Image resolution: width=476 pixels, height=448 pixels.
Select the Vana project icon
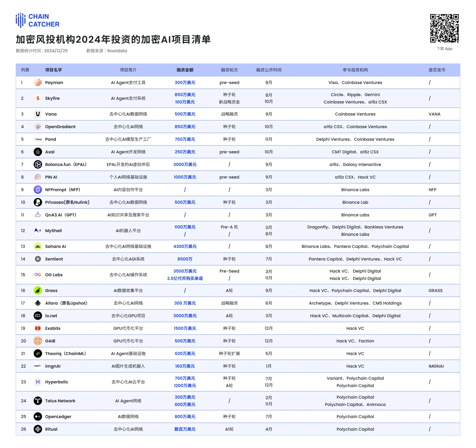tap(38, 114)
